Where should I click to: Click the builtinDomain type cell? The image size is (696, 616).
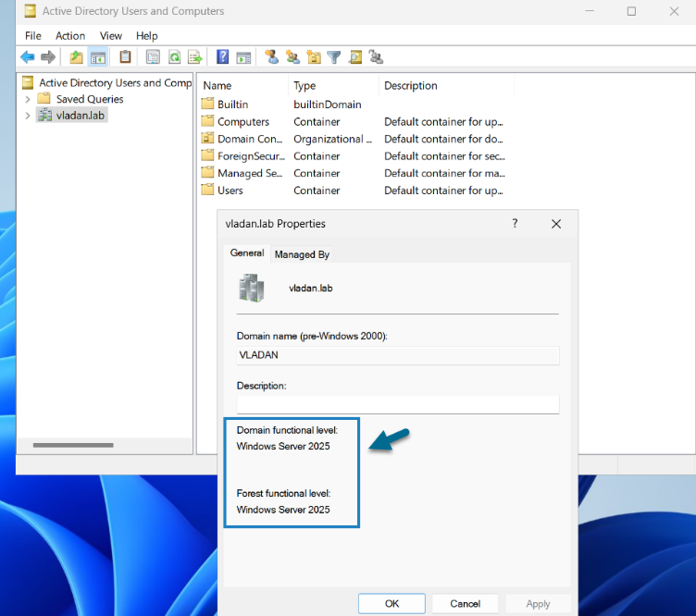tap(327, 105)
